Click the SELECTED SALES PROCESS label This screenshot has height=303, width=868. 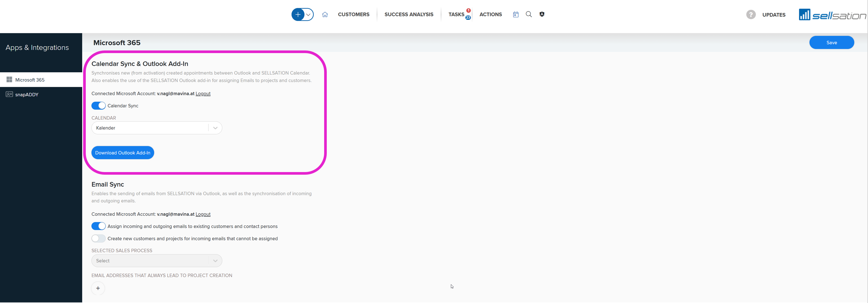pyautogui.click(x=122, y=251)
